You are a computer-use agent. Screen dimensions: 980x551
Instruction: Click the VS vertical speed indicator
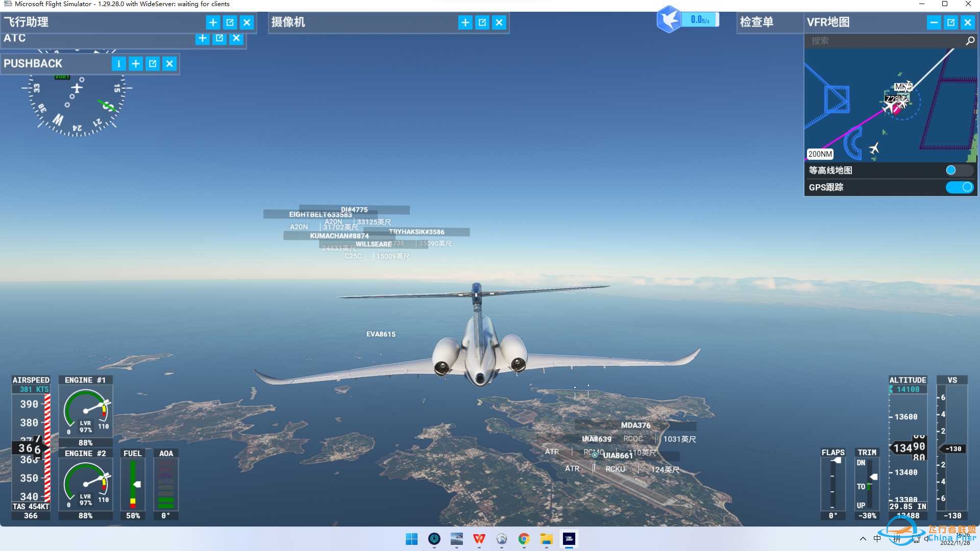coord(952,447)
